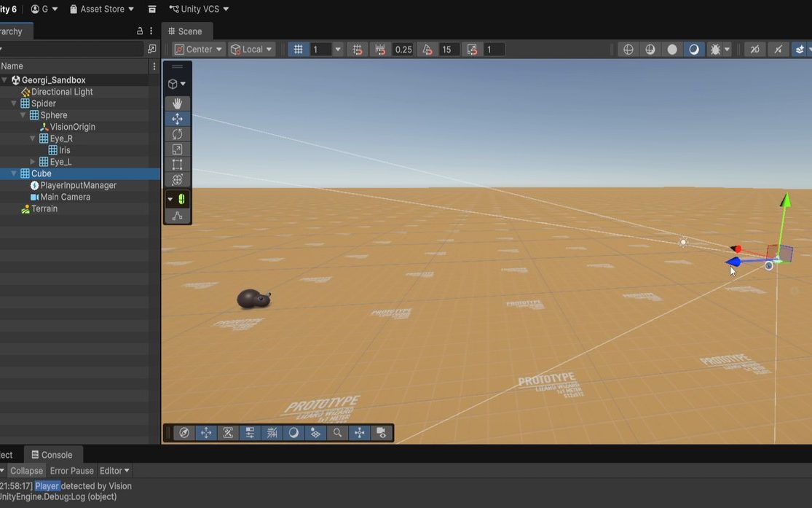Screen dimensions: 812x508
Task: Click the package archive icon in top bar
Action: point(152,9)
